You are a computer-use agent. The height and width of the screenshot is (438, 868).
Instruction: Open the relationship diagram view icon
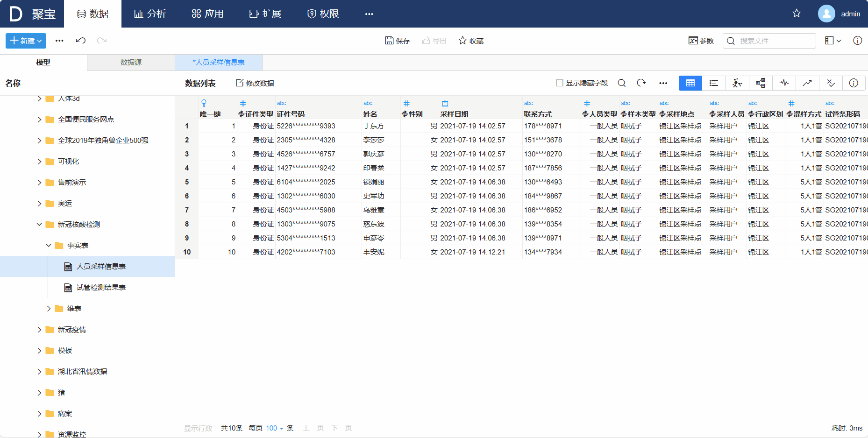(x=761, y=83)
